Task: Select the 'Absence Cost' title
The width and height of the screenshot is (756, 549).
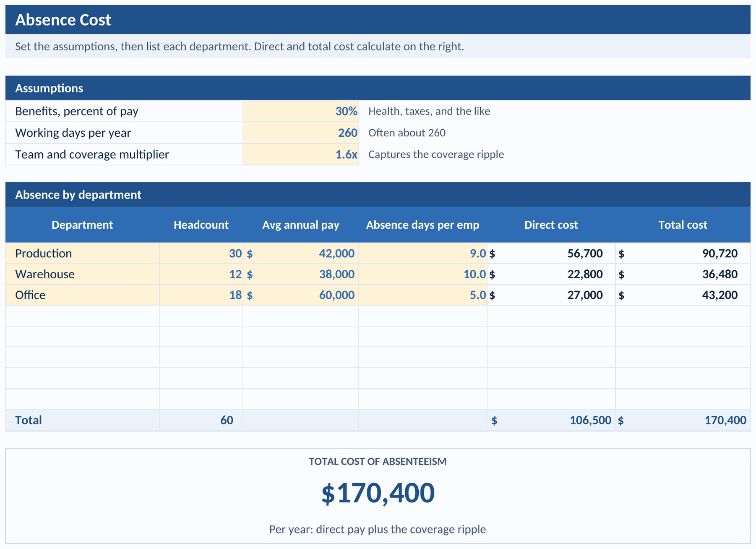Action: (63, 20)
